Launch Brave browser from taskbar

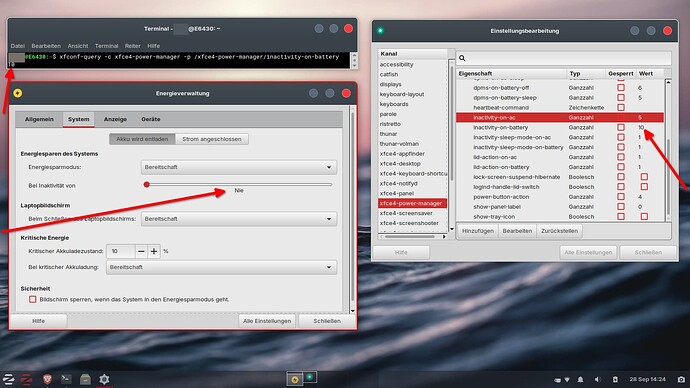47,379
